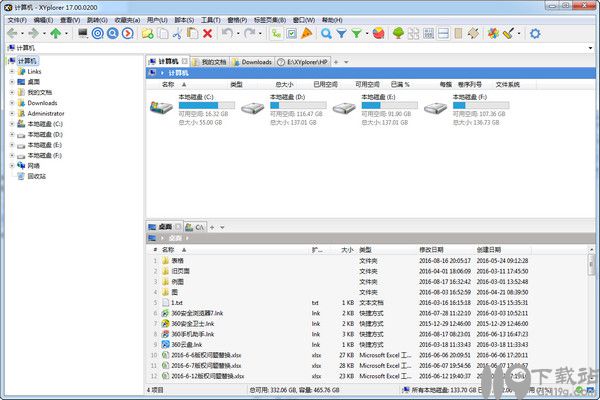
Task: Click the blue circled magnifier toolbar icon
Action: 113,34
